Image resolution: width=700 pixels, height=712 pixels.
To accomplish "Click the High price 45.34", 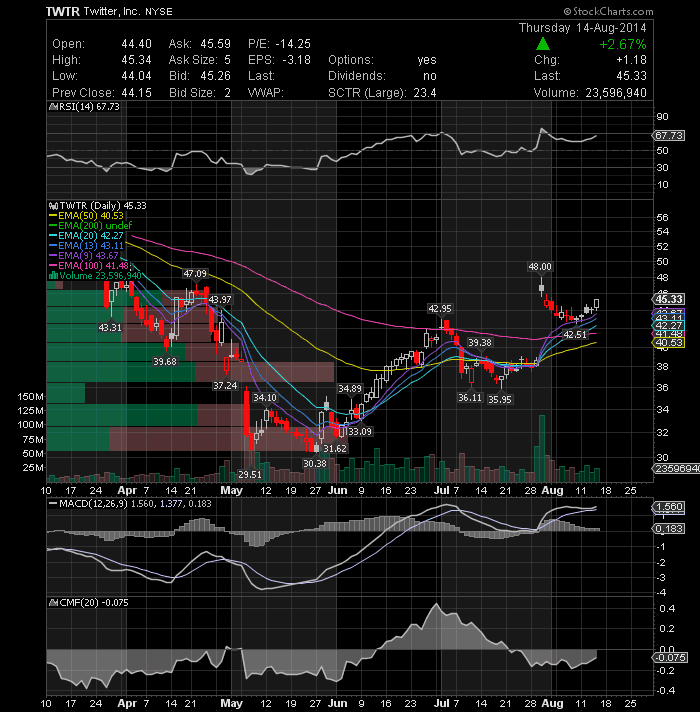I will pos(136,60).
